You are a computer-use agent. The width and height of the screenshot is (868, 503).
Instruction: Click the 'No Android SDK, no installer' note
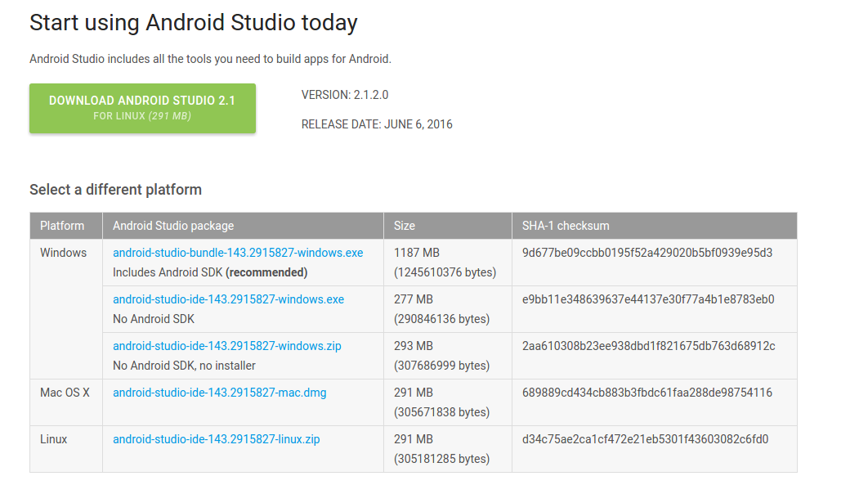tap(185, 366)
